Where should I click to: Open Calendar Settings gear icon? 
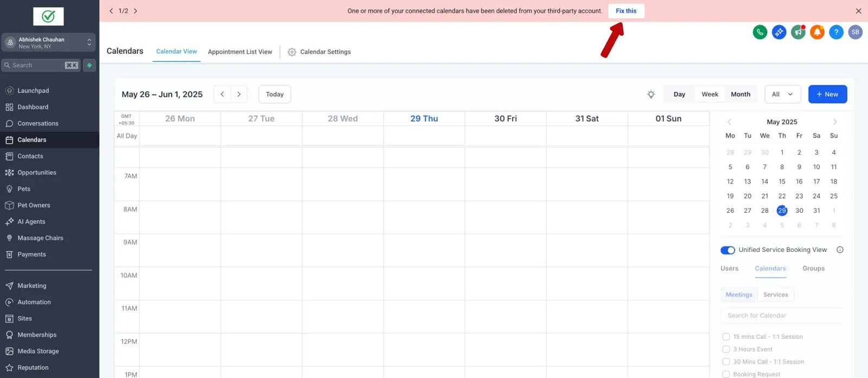coord(292,52)
